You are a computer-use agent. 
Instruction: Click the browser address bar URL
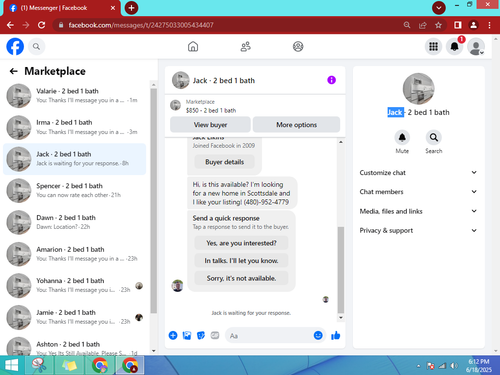[x=141, y=25]
